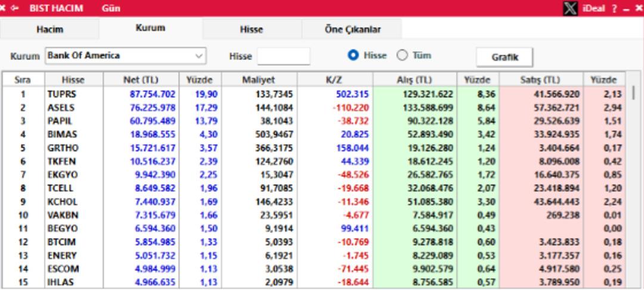644x290 pixels.
Task: Click Alış value 133.588.699
Action: click(428, 108)
